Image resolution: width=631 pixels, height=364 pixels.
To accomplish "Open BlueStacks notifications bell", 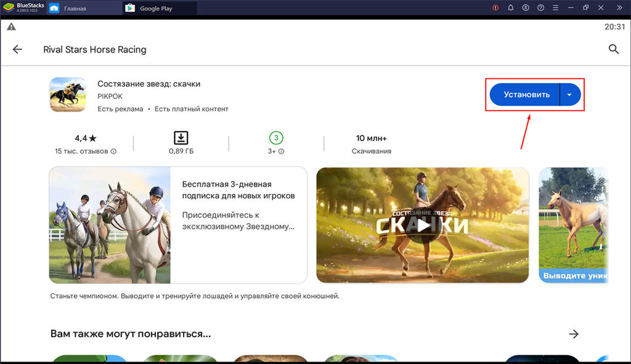I will tap(510, 7).
